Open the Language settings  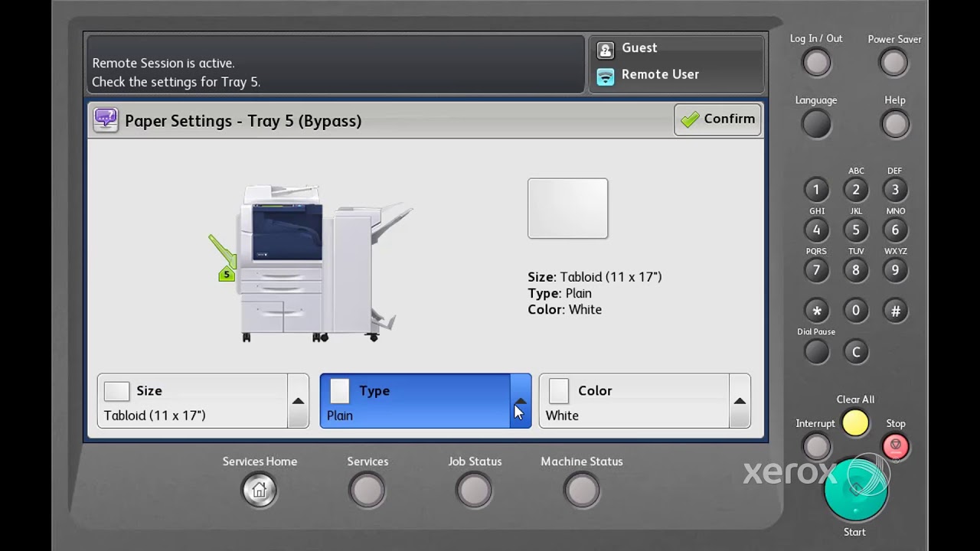pyautogui.click(x=815, y=122)
